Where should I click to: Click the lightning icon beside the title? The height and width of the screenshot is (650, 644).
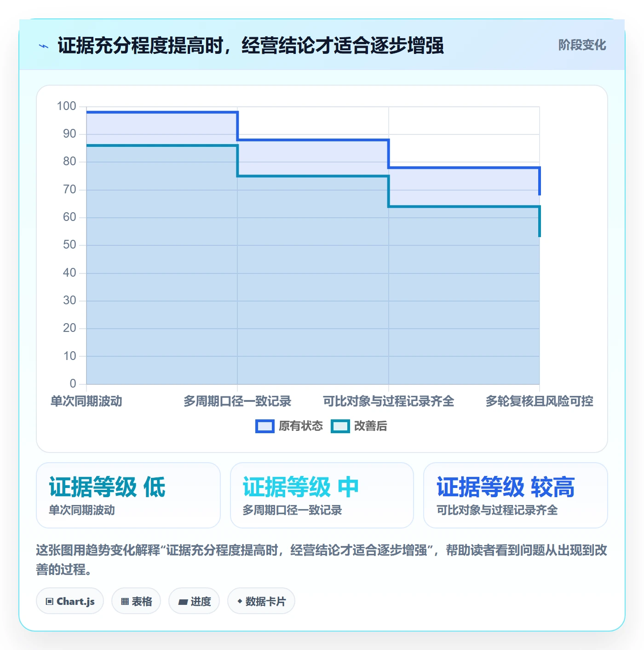click(44, 46)
